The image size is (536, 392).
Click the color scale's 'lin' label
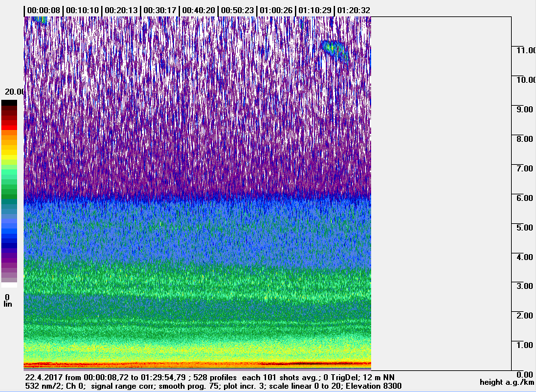point(7,304)
